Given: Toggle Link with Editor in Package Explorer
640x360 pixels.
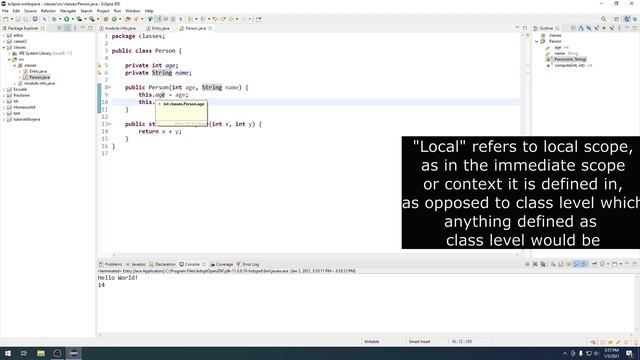Looking at the screenshot, I should [x=67, y=28].
